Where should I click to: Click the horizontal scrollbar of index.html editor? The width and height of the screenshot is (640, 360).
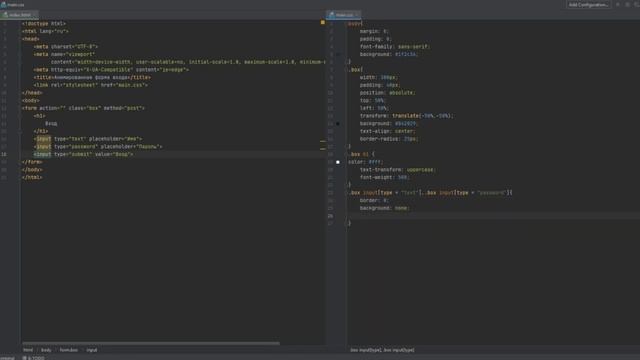tap(151, 343)
